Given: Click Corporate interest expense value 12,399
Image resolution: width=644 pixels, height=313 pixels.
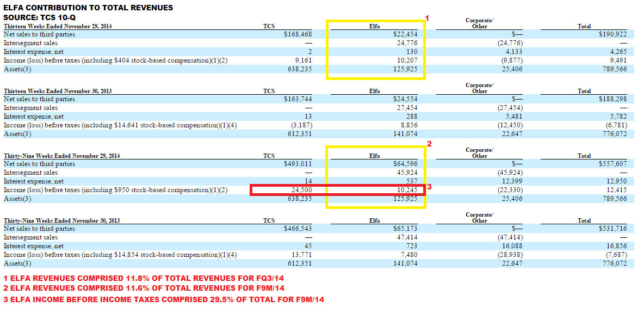Looking at the screenshot, I should [x=512, y=181].
